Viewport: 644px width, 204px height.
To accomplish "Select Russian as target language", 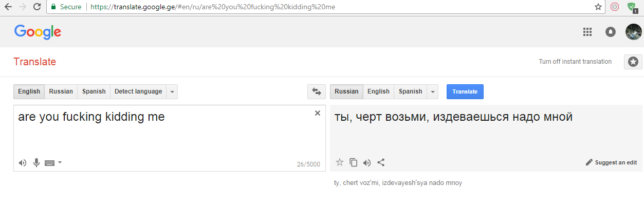I will [x=346, y=91].
